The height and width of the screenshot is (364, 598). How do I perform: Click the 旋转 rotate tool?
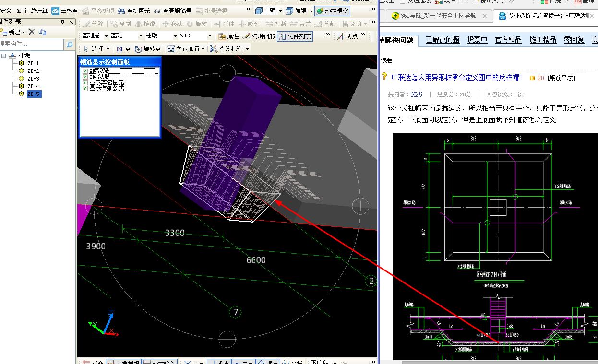[x=197, y=23]
